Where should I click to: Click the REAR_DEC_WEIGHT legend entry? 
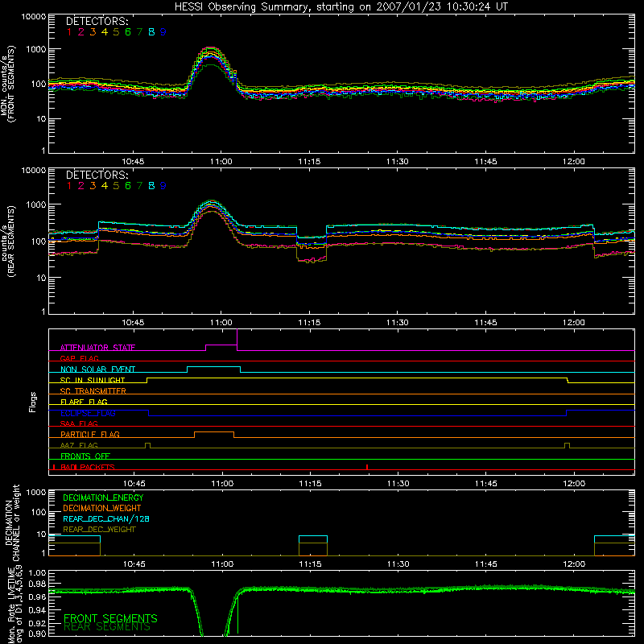(99, 530)
